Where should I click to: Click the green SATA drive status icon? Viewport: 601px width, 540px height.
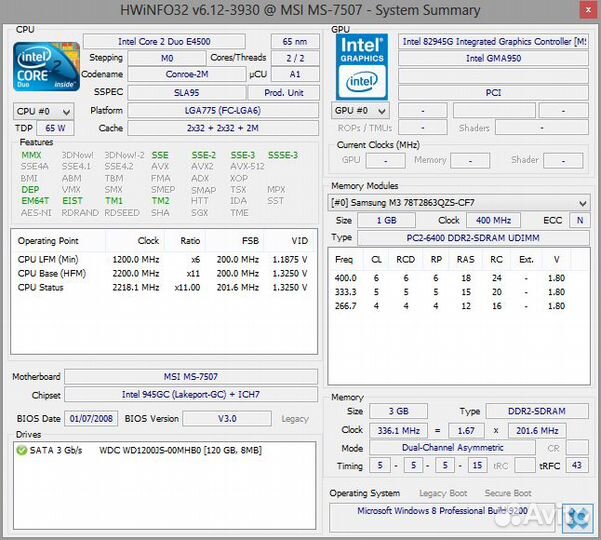tap(21, 450)
